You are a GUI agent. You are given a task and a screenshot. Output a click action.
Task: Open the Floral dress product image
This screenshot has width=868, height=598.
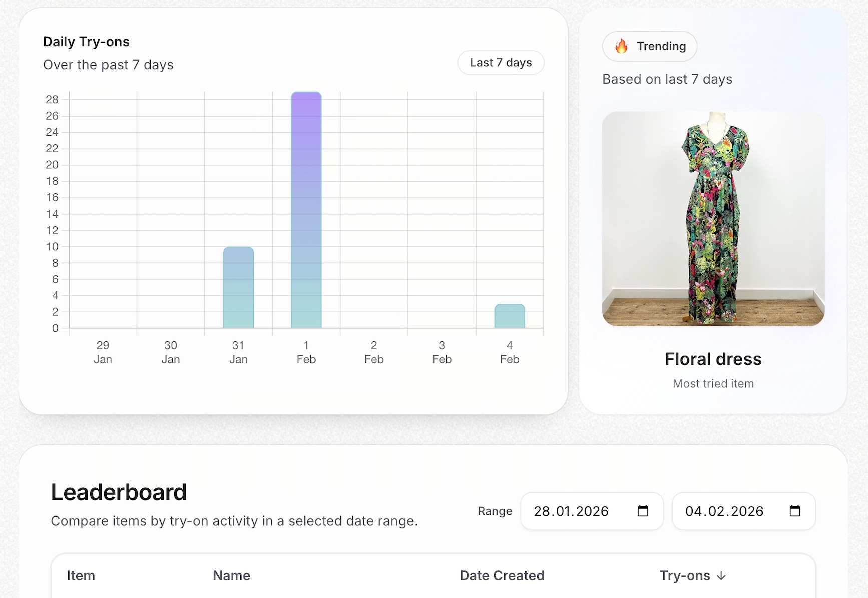tap(713, 219)
